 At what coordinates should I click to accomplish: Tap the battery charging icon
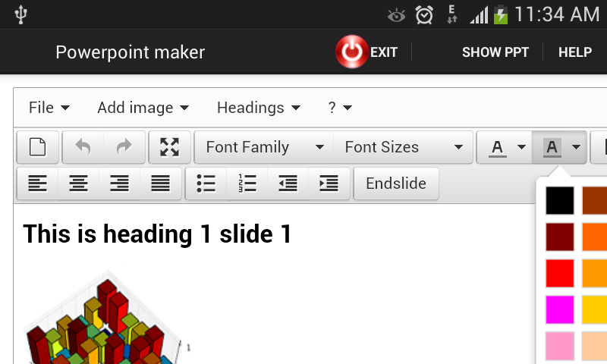point(501,14)
